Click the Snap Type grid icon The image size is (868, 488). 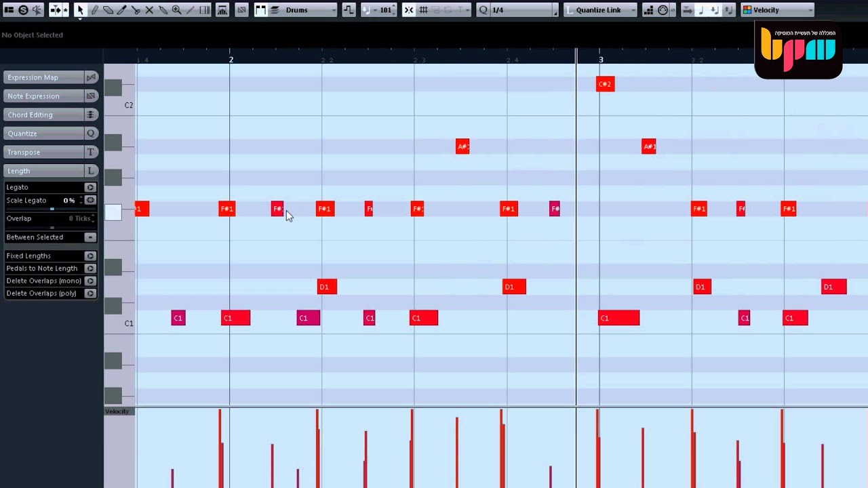click(423, 10)
